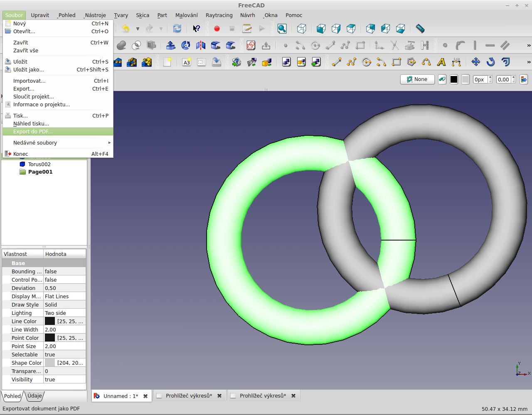Select the Measure distance ruler tool
Image resolution: width=532 pixels, height=415 pixels.
tap(420, 29)
